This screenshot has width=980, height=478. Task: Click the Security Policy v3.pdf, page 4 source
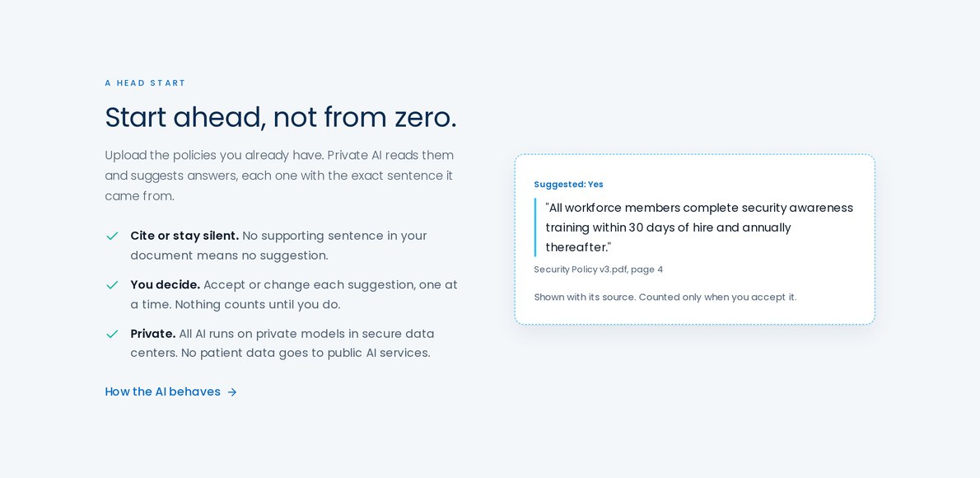click(x=598, y=269)
